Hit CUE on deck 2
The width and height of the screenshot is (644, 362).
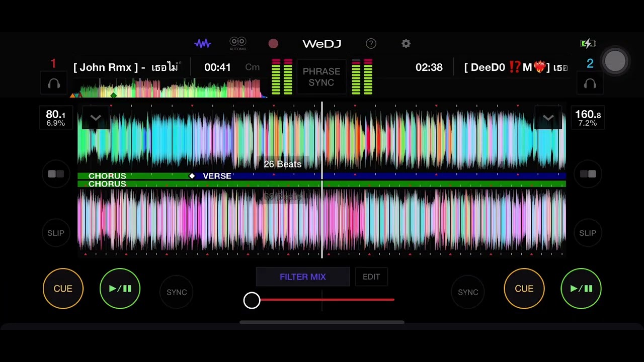point(524,289)
